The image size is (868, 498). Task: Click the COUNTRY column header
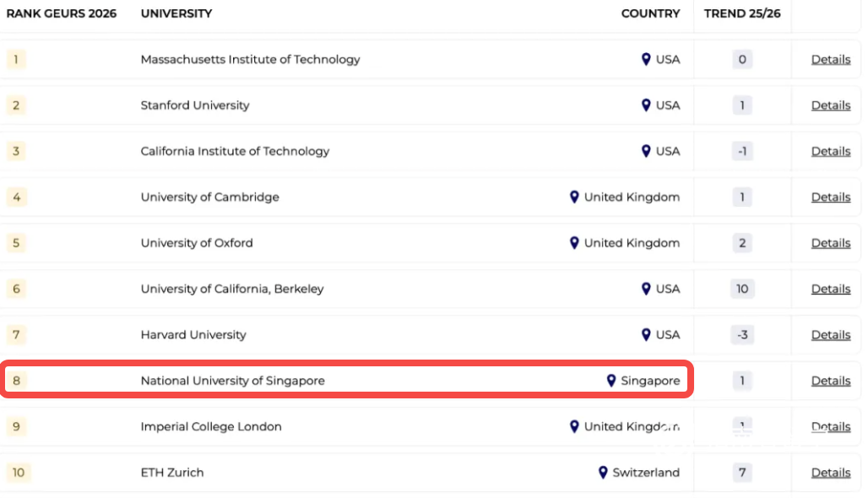click(650, 14)
